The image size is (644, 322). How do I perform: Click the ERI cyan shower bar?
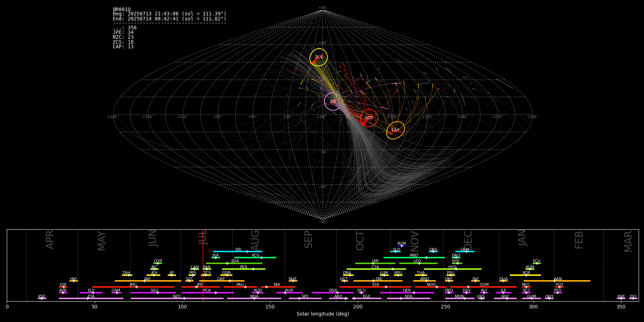pos(238,252)
